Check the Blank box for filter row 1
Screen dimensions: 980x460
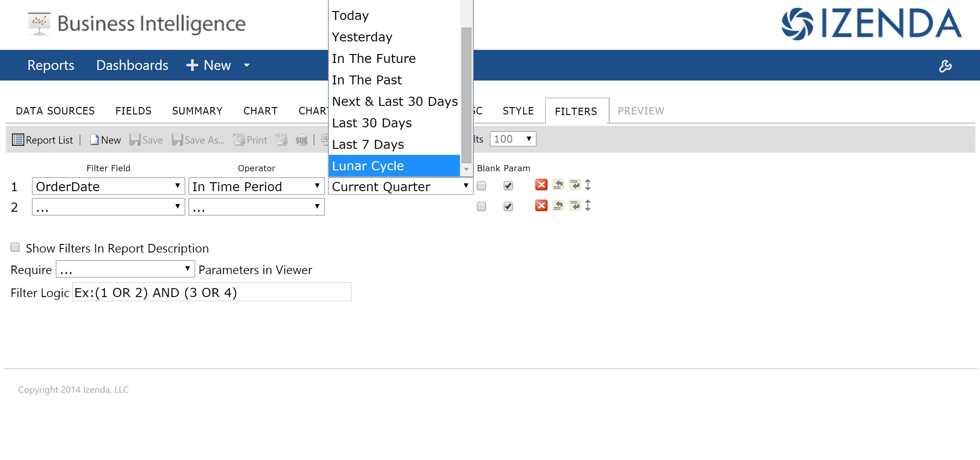(x=481, y=186)
